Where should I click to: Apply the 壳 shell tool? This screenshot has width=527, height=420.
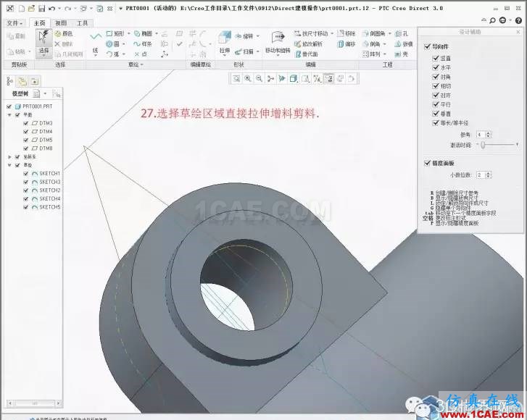402,54
